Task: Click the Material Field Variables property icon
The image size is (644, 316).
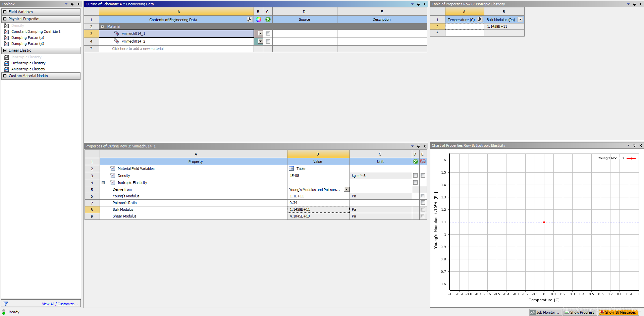Action: pyautogui.click(x=113, y=169)
